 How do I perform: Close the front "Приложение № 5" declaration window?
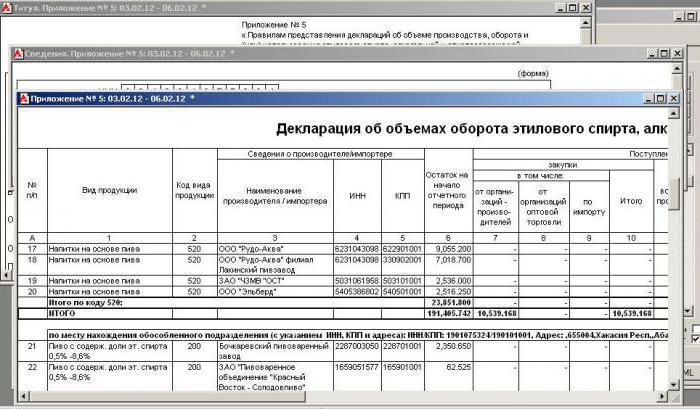pyautogui.click(x=676, y=98)
